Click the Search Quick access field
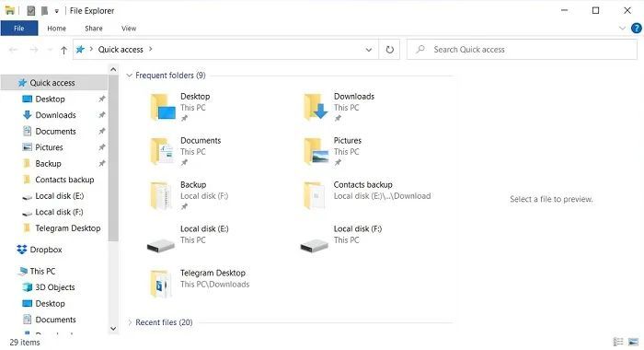The image size is (644, 350). (x=522, y=50)
